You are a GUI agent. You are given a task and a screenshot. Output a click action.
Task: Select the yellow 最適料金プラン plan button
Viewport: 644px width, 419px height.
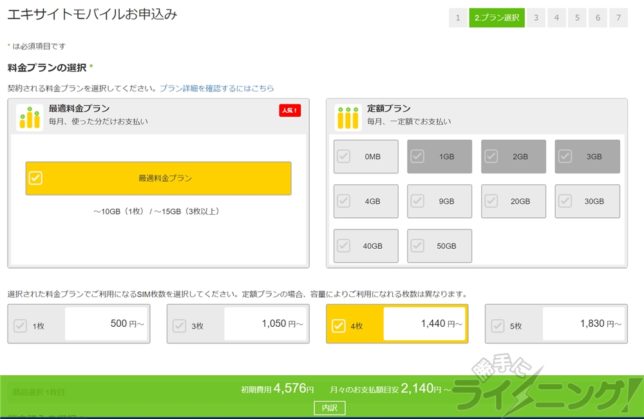[159, 178]
